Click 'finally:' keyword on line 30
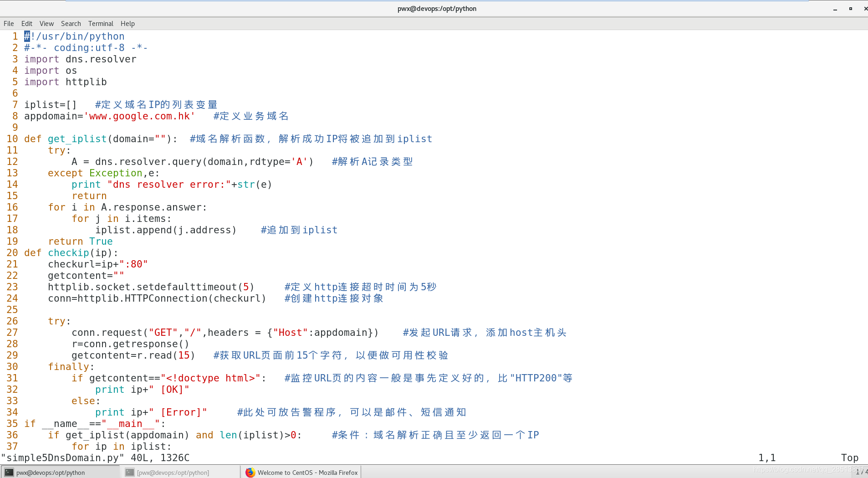Screen dimensions: 868x478 pyautogui.click(x=71, y=367)
